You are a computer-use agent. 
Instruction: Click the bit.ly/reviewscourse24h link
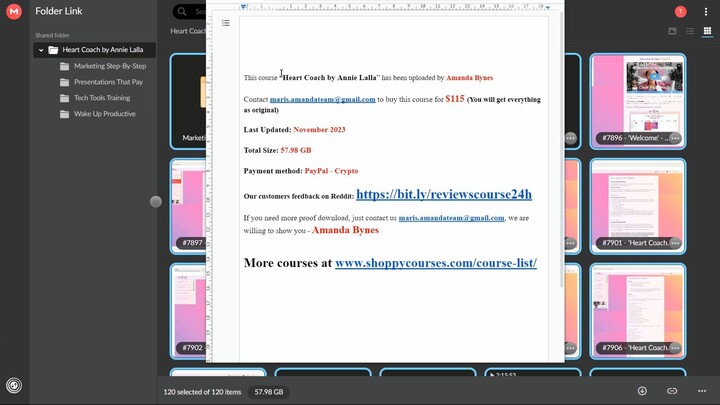pos(444,194)
